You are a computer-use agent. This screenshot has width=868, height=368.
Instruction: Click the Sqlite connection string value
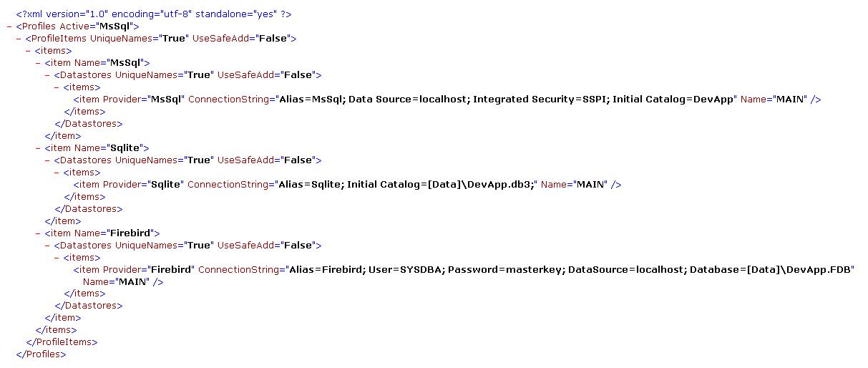coord(406,185)
